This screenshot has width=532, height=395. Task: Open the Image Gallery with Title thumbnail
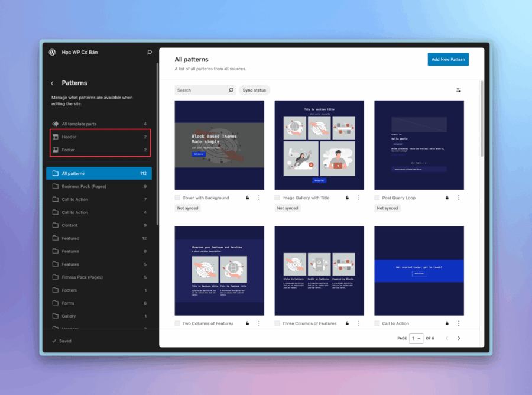pyautogui.click(x=319, y=145)
